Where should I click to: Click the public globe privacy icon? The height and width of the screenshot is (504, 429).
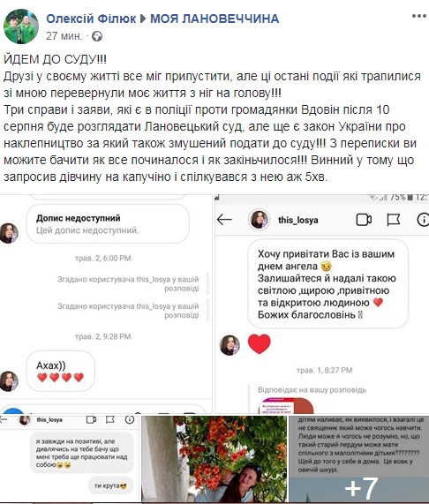pyautogui.click(x=97, y=36)
